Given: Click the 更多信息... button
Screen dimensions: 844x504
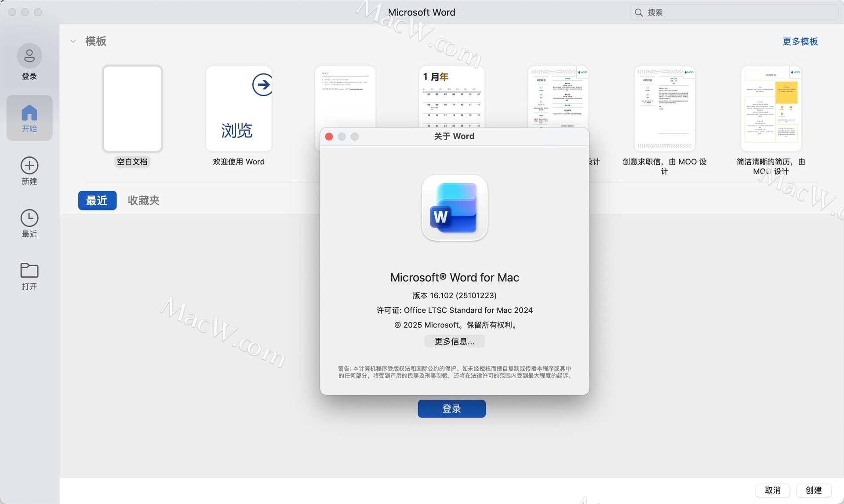Looking at the screenshot, I should coord(455,341).
